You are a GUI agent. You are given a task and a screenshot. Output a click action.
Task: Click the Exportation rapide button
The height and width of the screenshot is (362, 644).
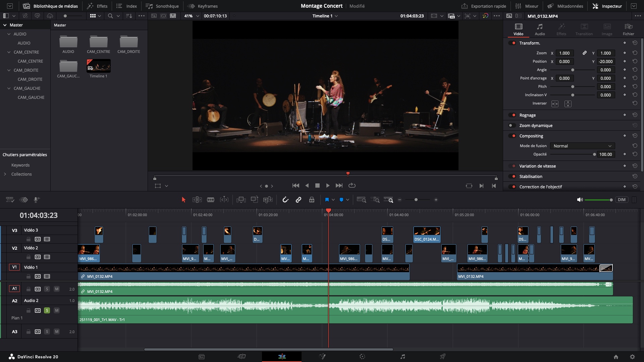(x=484, y=6)
